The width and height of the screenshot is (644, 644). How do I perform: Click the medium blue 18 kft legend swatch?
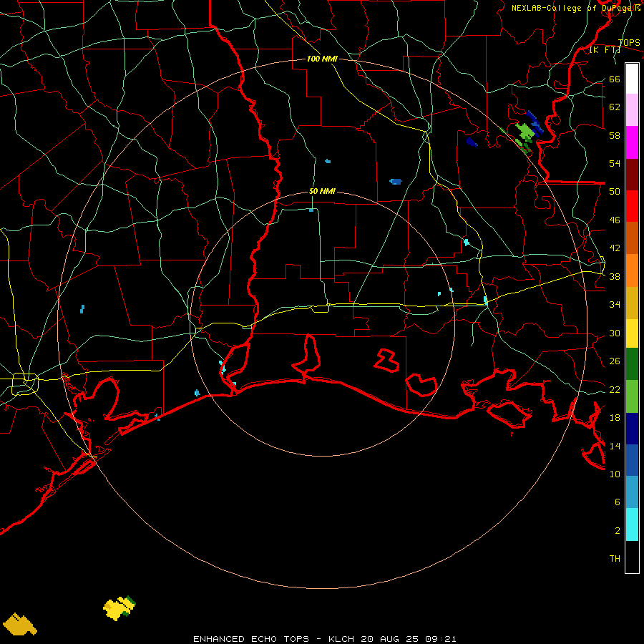pyautogui.click(x=632, y=460)
